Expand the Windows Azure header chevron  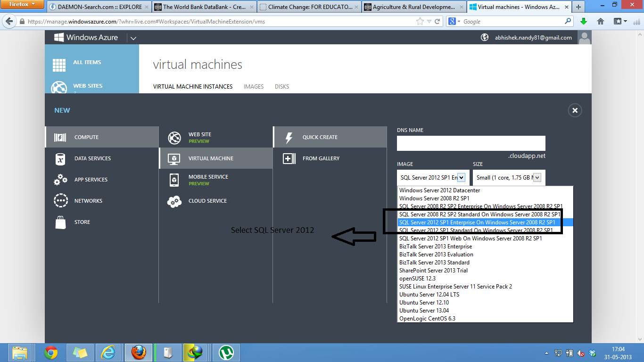(x=133, y=38)
